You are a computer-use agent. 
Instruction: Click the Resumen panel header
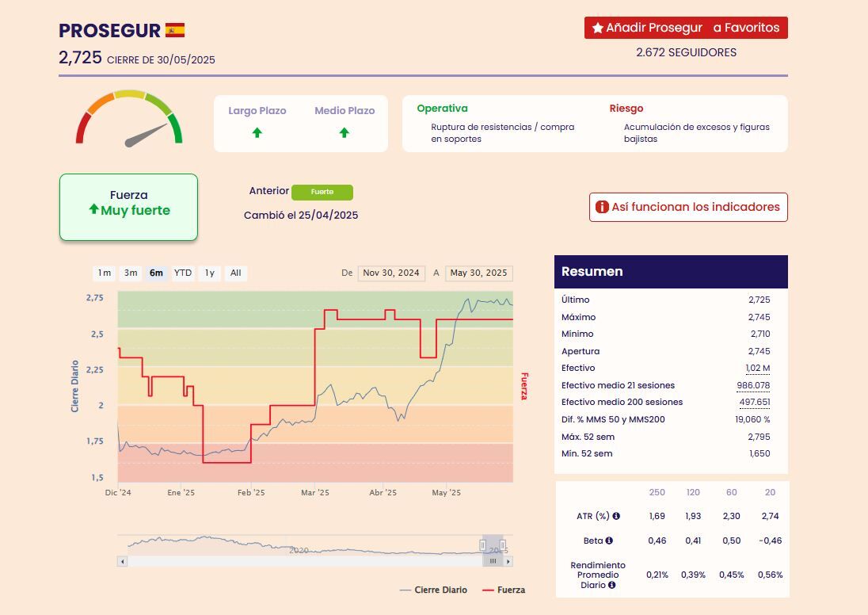click(671, 272)
